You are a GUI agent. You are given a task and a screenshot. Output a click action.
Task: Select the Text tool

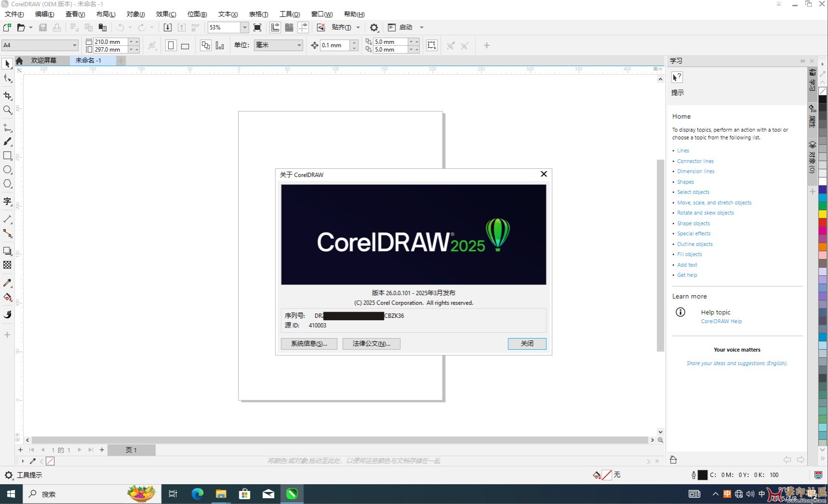(7, 202)
